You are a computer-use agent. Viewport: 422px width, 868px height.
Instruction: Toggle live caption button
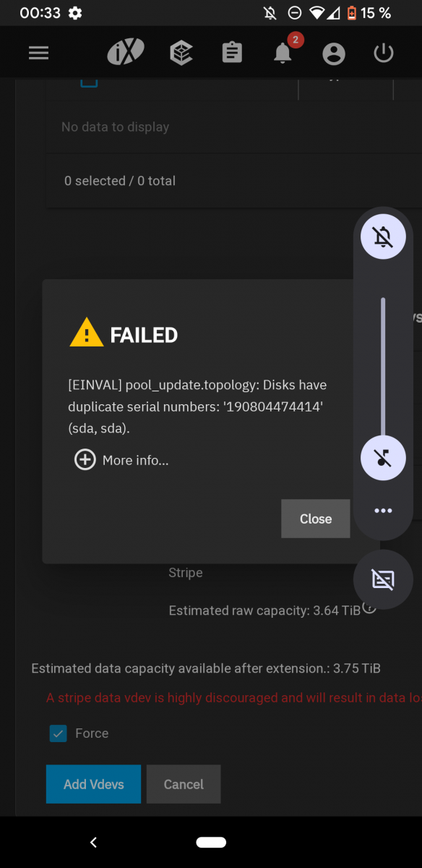click(383, 579)
